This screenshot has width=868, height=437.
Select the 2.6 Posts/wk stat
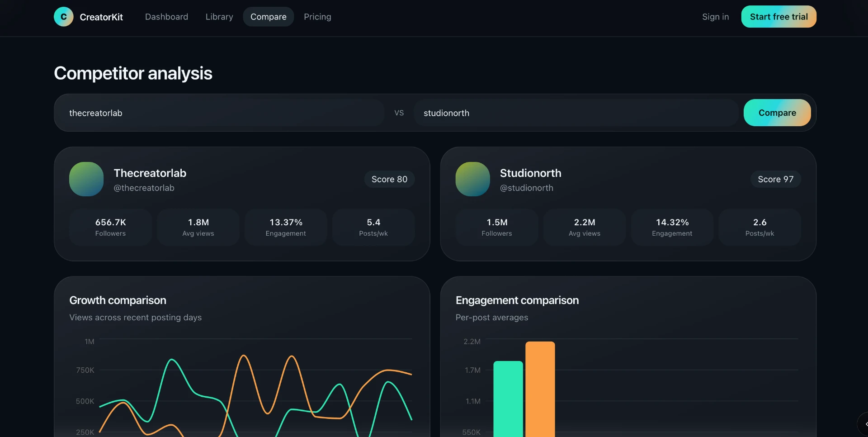coord(760,227)
